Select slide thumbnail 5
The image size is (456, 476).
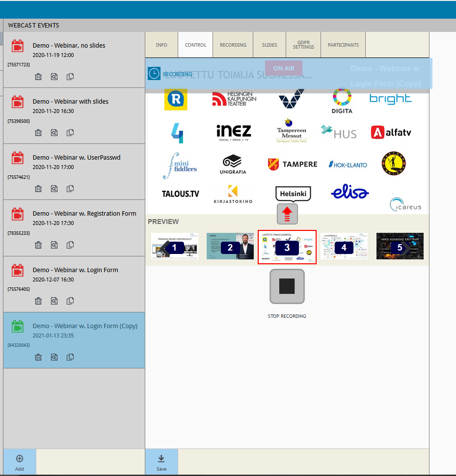point(400,246)
